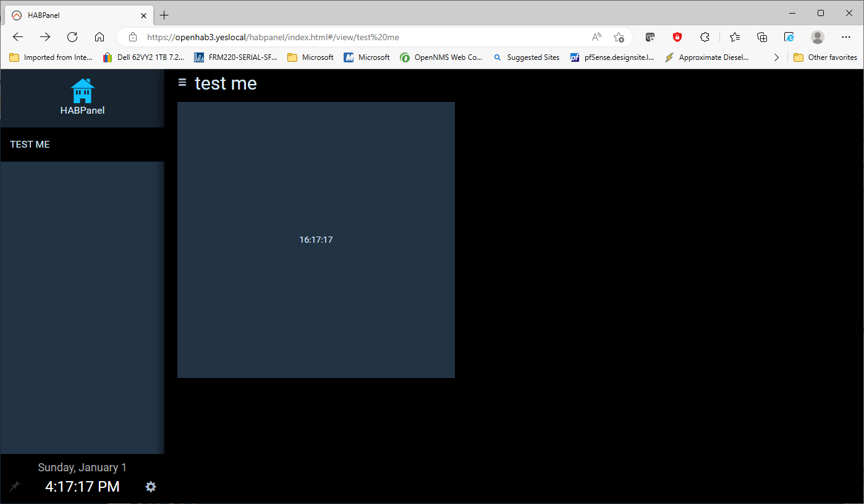Viewport: 864px width, 504px height.
Task: Open the hamburger menu beside test me
Action: pyautogui.click(x=182, y=82)
